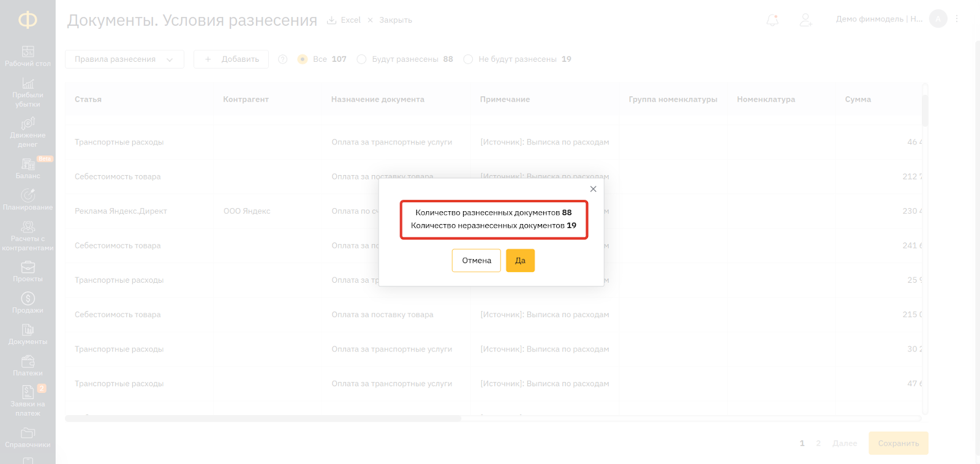Select Будут разнесены 88 radio button
The image size is (980, 464).
click(361, 59)
